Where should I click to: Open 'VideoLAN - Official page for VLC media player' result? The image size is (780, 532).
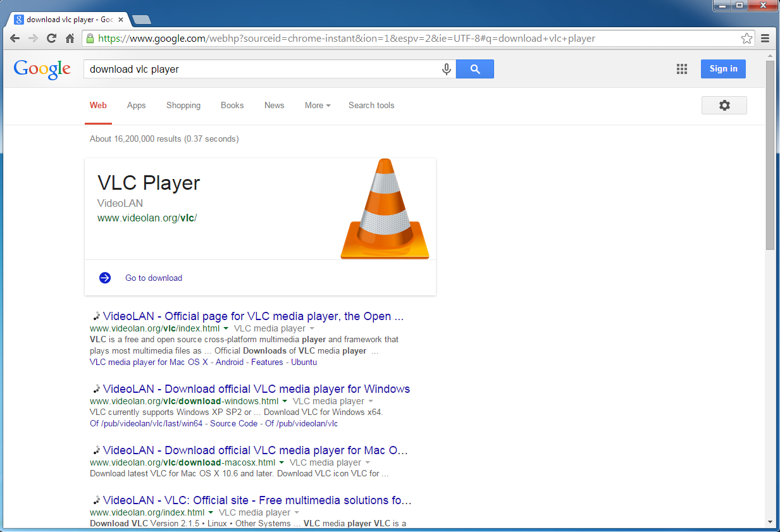(253, 316)
